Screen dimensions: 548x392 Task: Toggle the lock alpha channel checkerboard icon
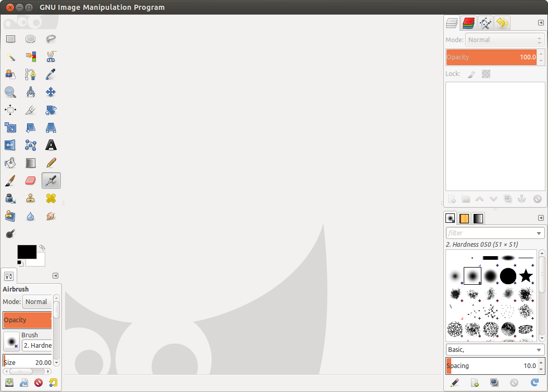(486, 74)
